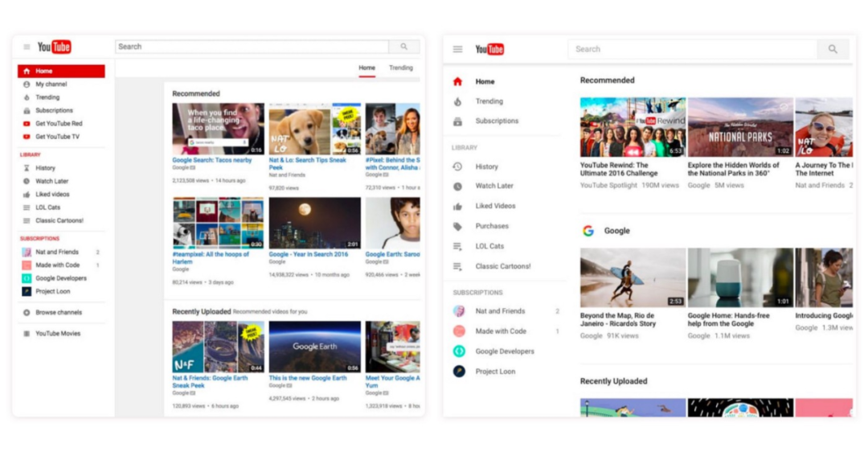Select Home label in new layout sidebar
Image resolution: width=868 pixels, height=452 pixels.
coord(485,81)
